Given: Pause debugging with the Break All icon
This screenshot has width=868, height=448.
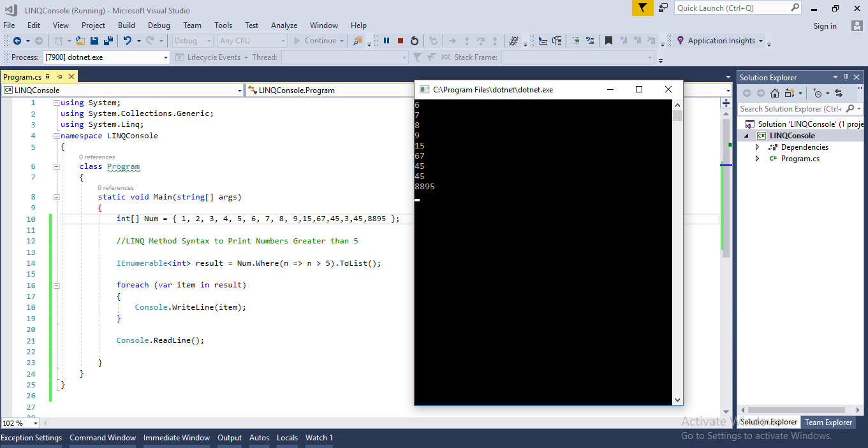Looking at the screenshot, I should pos(386,41).
